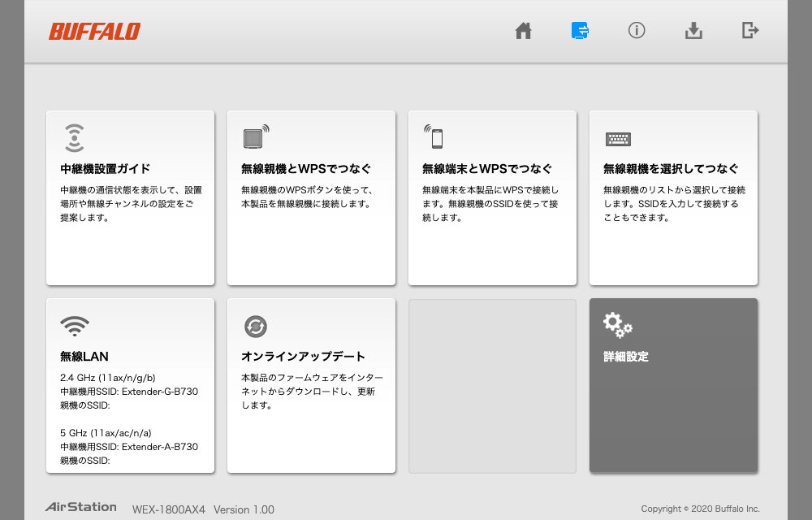The width and height of the screenshot is (812, 520).
Task: Click the AirStation logo in footer
Action: tap(80, 507)
